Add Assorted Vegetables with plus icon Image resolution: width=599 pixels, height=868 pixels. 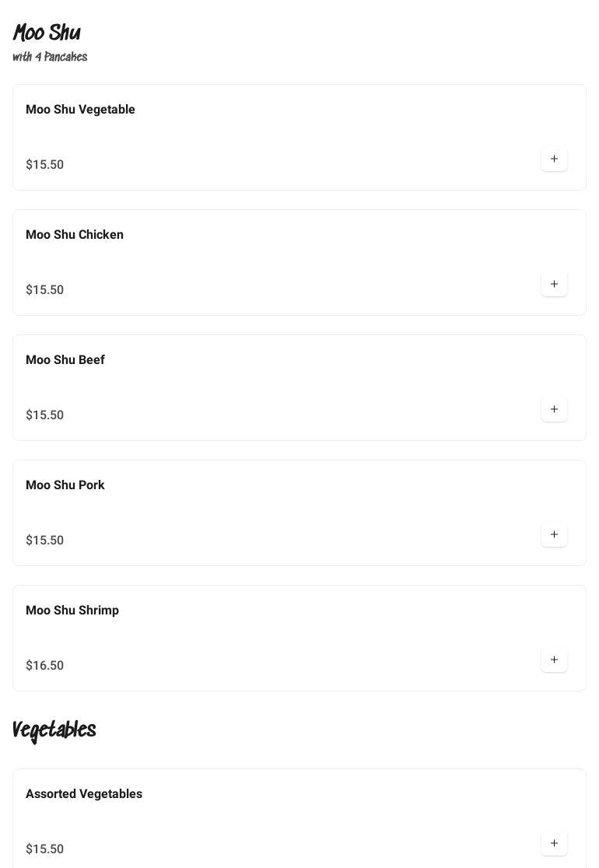pos(554,844)
